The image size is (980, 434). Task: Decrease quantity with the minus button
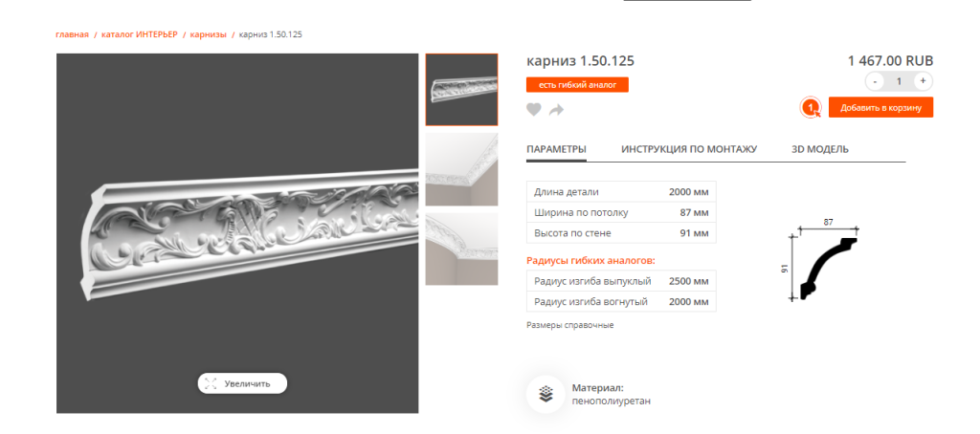point(875,81)
